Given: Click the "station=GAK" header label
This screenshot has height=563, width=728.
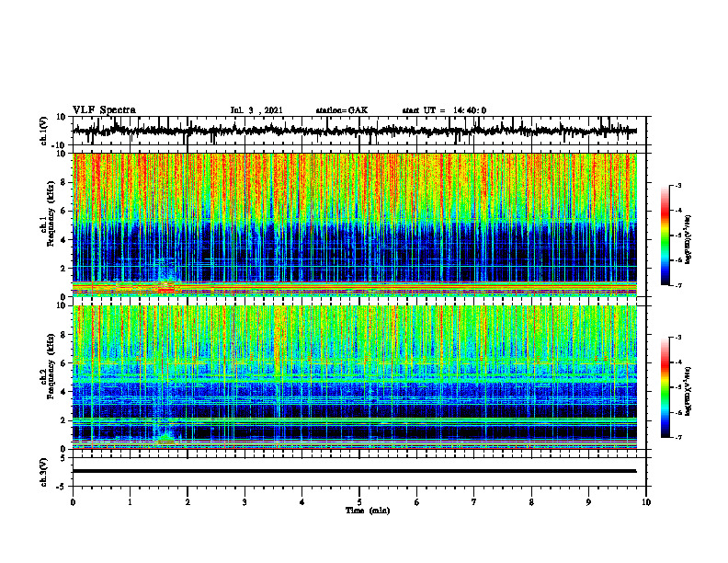Looking at the screenshot, I should 342,110.
